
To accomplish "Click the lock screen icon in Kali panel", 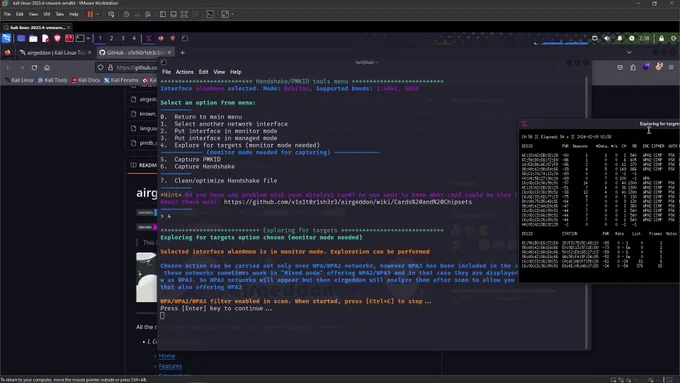I will [661, 38].
